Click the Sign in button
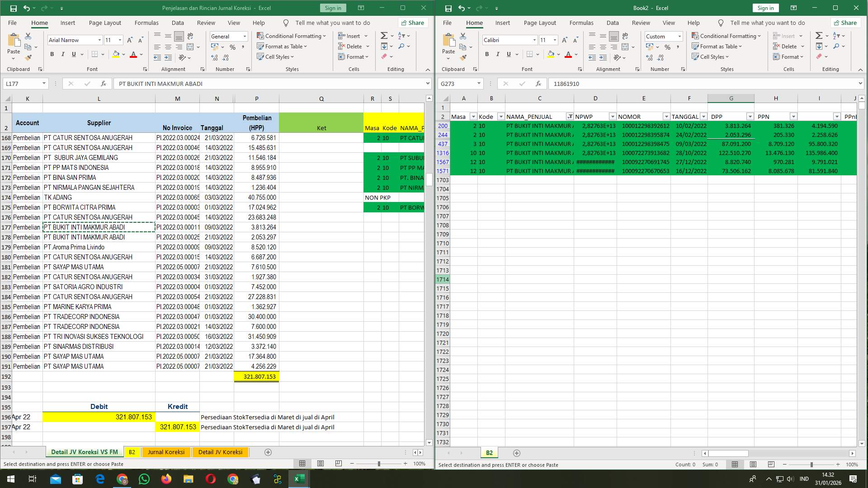This screenshot has width=868, height=488. pyautogui.click(x=333, y=8)
